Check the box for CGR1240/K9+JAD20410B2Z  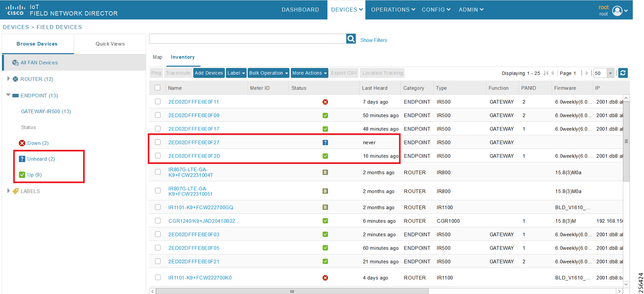pos(158,221)
